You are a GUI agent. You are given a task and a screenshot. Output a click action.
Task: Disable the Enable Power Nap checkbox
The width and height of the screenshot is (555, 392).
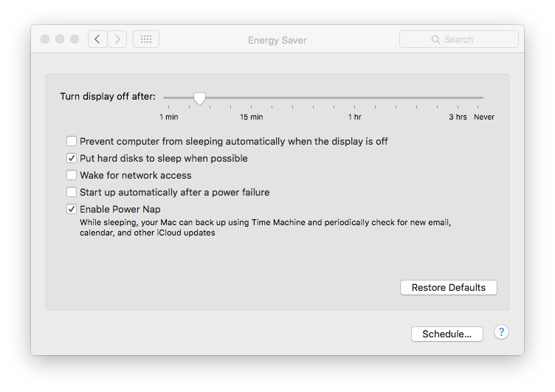(x=72, y=209)
